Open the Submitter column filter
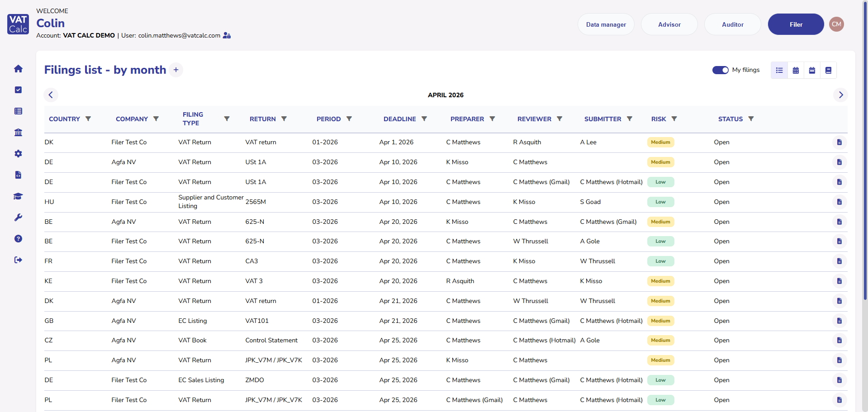 click(x=630, y=119)
